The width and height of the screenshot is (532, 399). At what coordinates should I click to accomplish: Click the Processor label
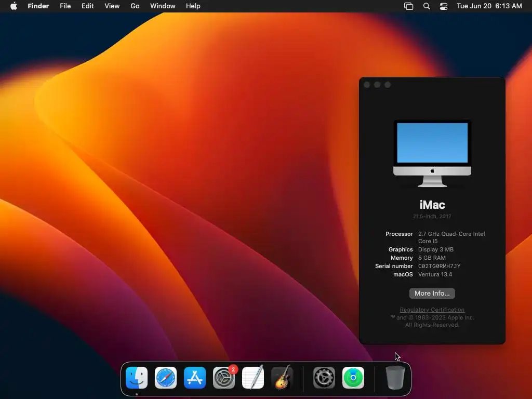click(x=399, y=234)
